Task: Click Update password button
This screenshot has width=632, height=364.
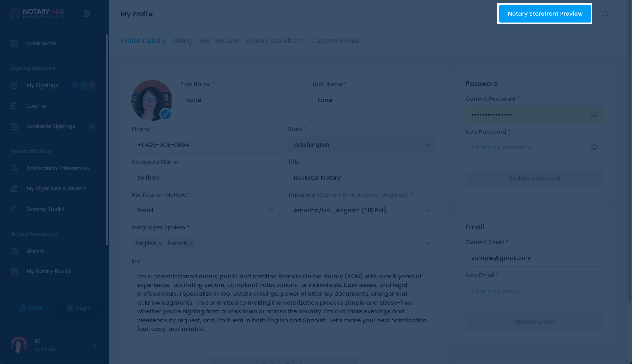Action: point(534,178)
